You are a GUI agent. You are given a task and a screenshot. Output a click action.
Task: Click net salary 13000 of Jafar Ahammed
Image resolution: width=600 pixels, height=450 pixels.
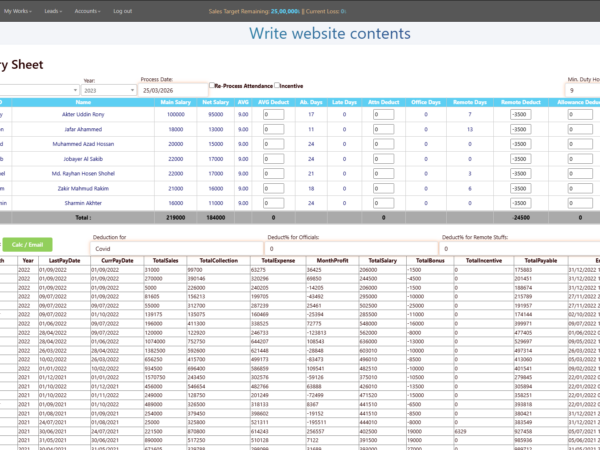[x=215, y=129]
